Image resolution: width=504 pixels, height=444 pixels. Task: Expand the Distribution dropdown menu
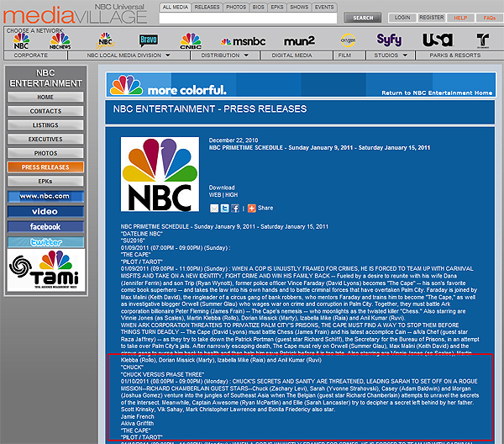(x=224, y=55)
